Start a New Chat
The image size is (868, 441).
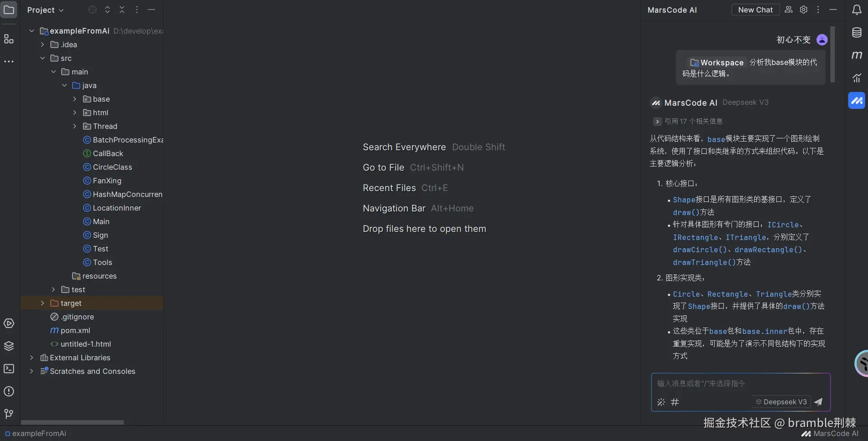tap(755, 10)
